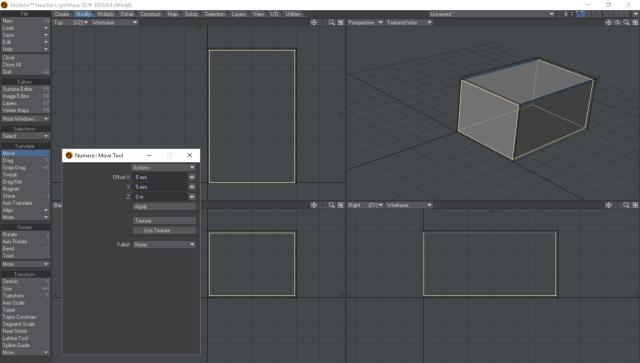Viewport: 640px width, 363px height.
Task: Click the Texture button in Numeric panel
Action: (164, 220)
